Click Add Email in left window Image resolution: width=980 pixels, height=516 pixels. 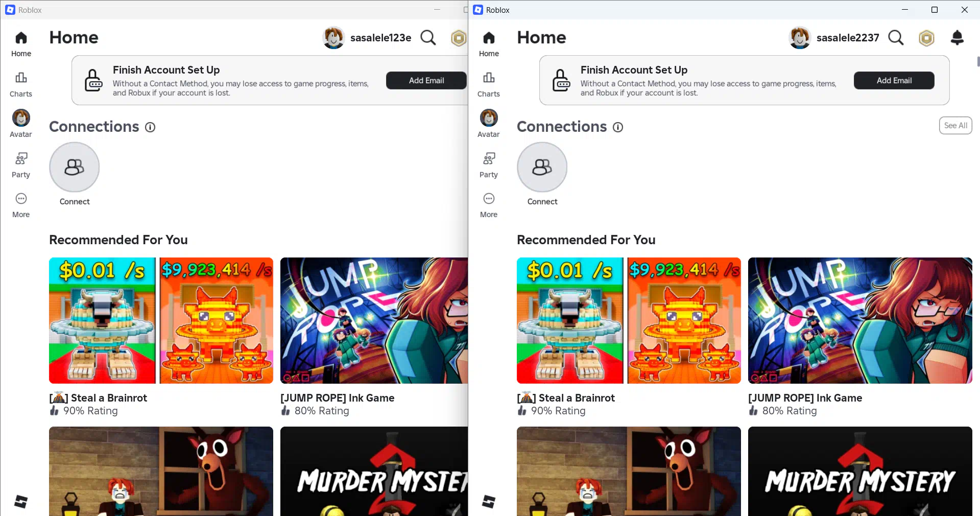[x=426, y=80]
